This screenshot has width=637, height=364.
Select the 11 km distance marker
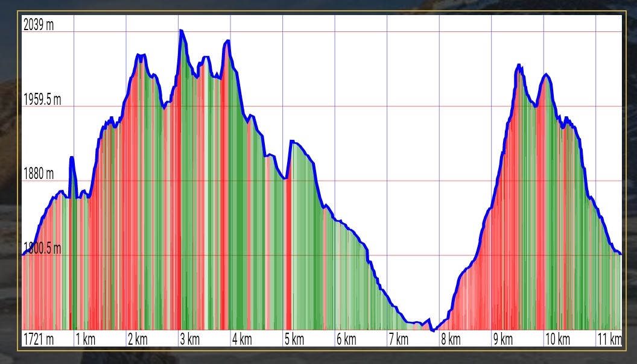(610, 339)
